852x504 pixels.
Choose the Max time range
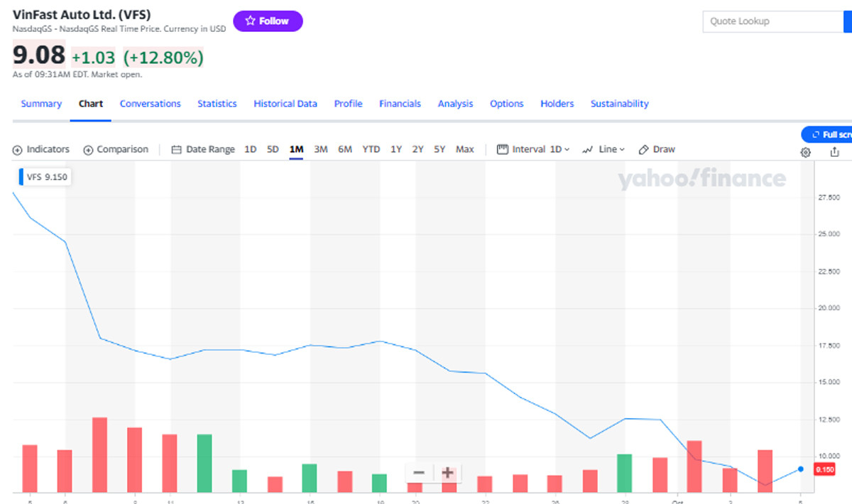coord(465,150)
